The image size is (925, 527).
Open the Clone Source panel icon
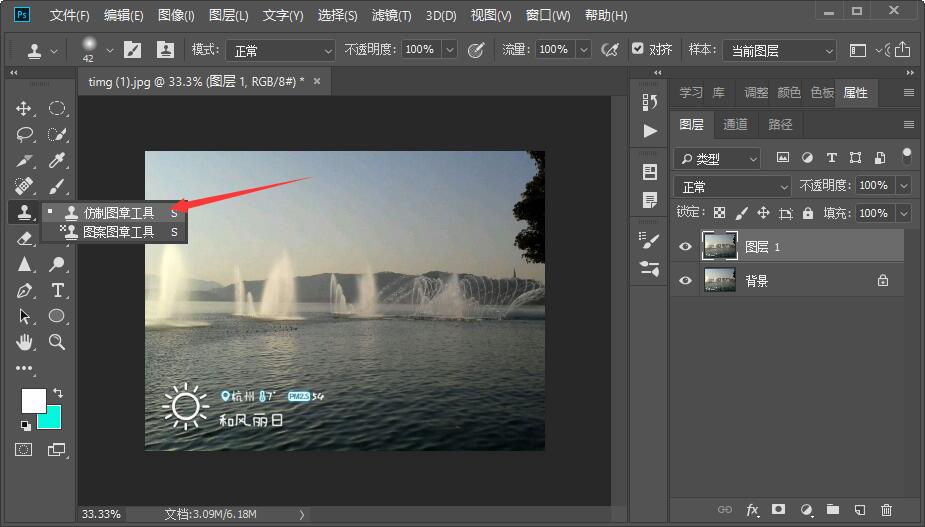(650, 269)
